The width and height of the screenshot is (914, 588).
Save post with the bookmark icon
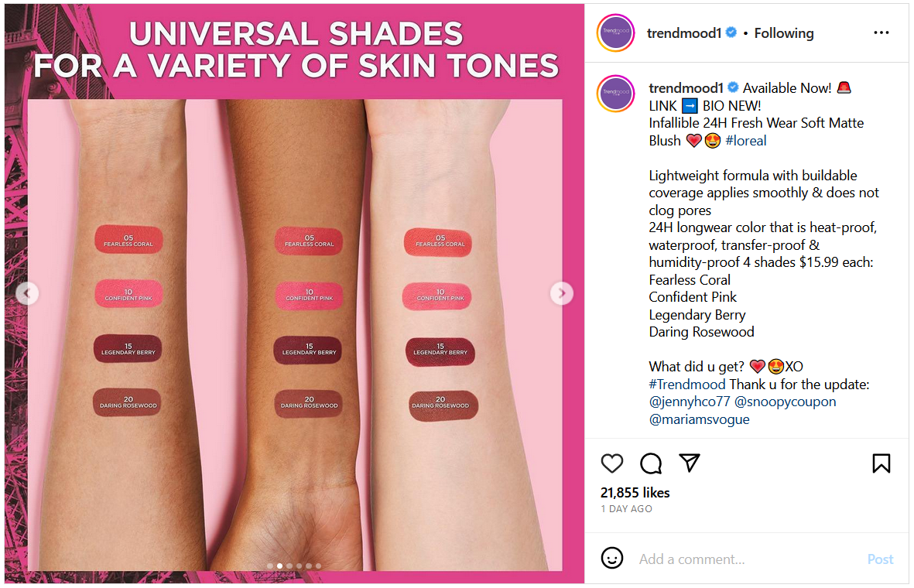click(881, 463)
